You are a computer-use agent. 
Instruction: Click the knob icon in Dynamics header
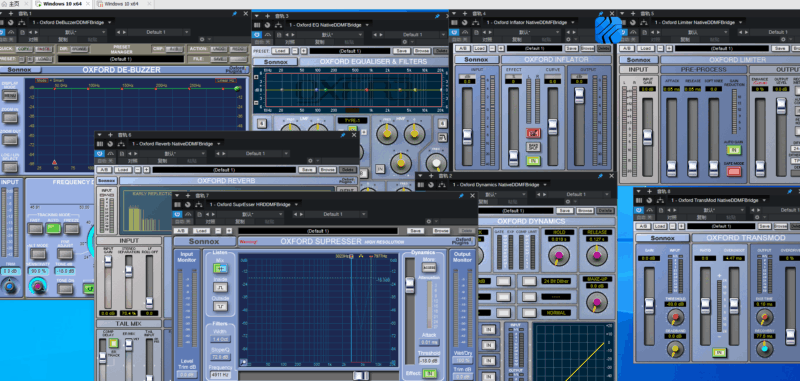click(x=430, y=185)
